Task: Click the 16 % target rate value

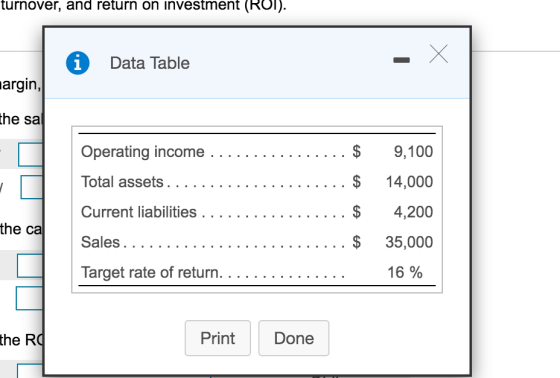Action: tap(405, 272)
